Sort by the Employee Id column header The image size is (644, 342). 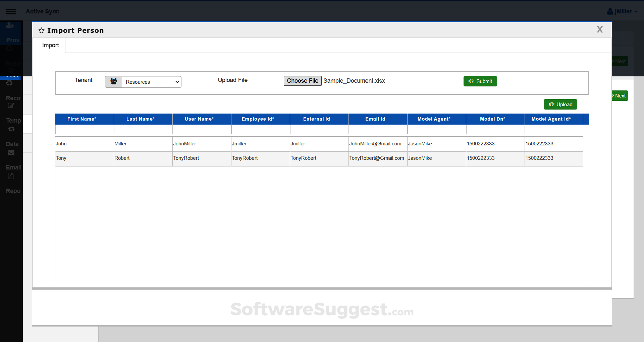click(x=258, y=119)
